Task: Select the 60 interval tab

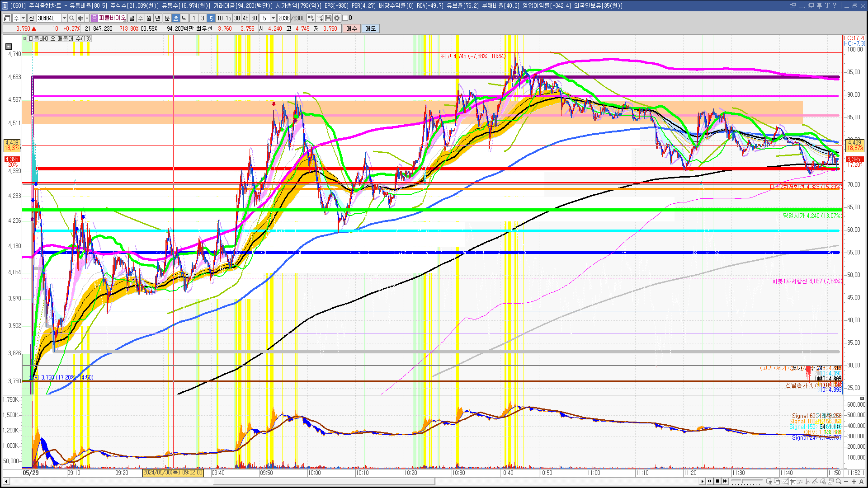Action: 254,18
